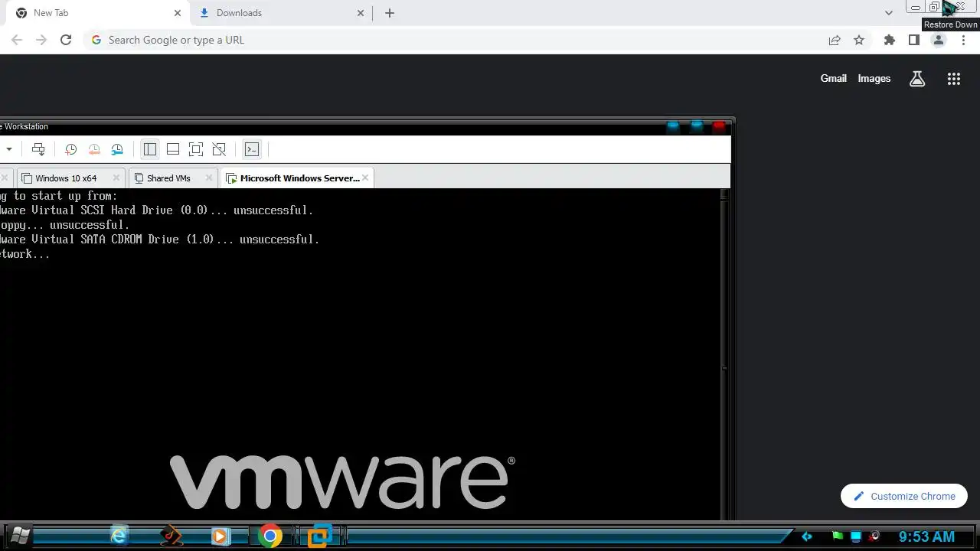Open Action Center flag tray icon
This screenshot has height=551, width=980.
click(x=838, y=536)
